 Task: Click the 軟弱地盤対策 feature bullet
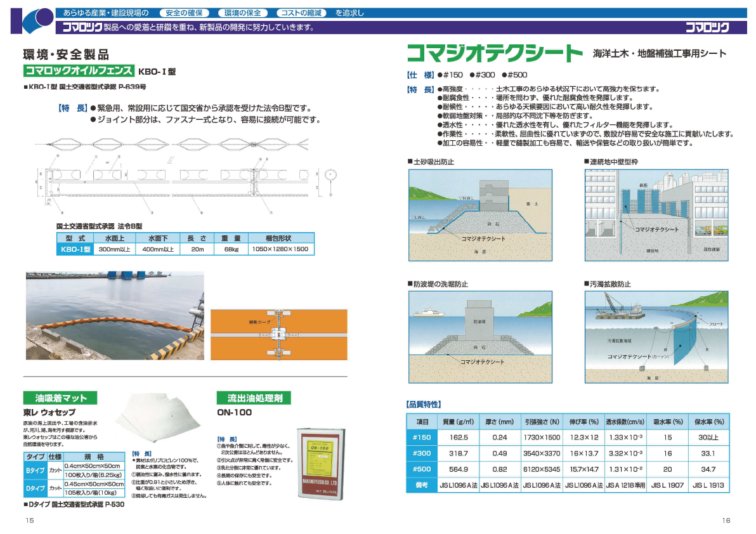coord(515,116)
